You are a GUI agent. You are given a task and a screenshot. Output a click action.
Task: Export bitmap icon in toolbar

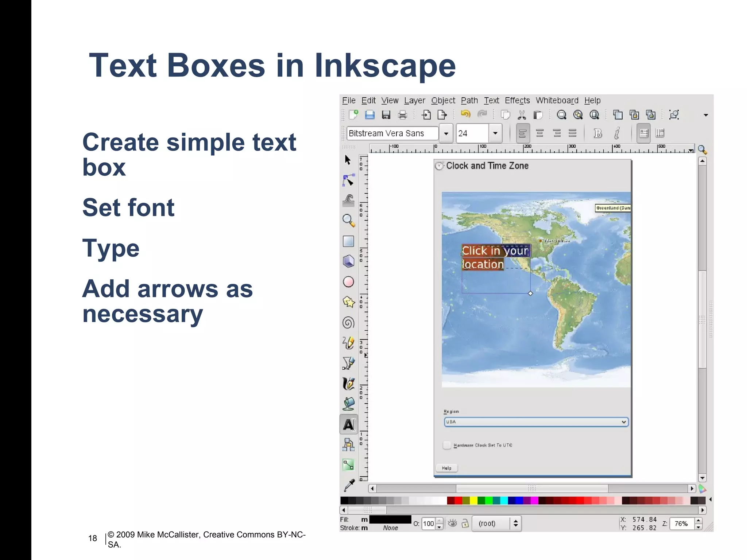pyautogui.click(x=442, y=115)
